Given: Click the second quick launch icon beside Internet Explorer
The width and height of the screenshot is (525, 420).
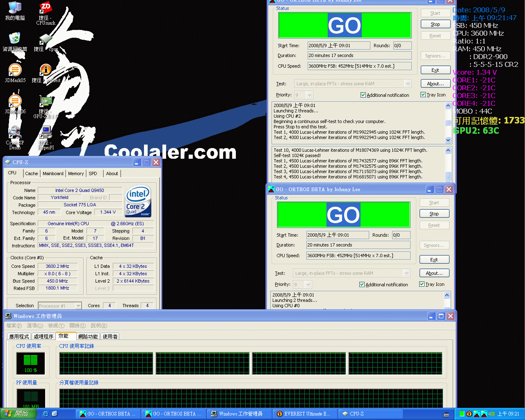Looking at the screenshot, I should (55, 414).
